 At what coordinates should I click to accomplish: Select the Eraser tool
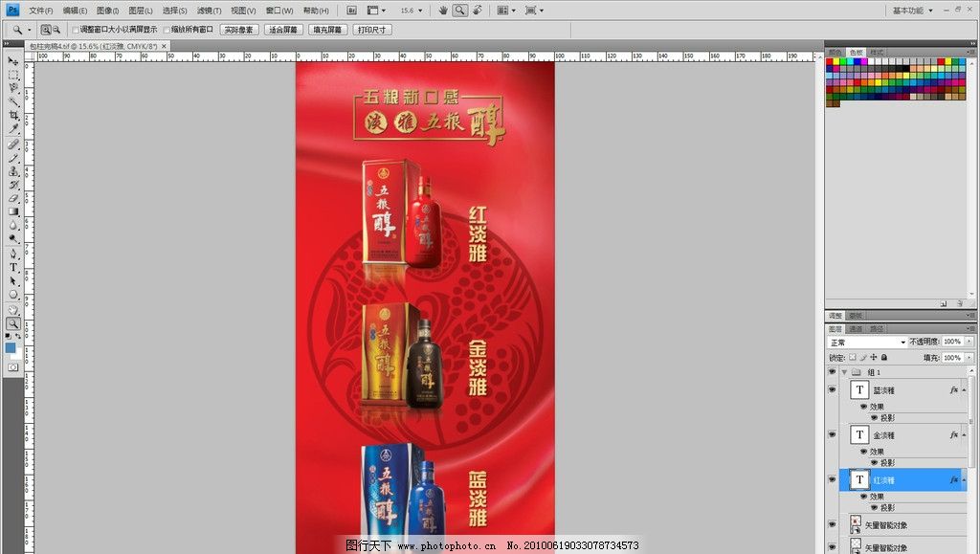pos(13,199)
